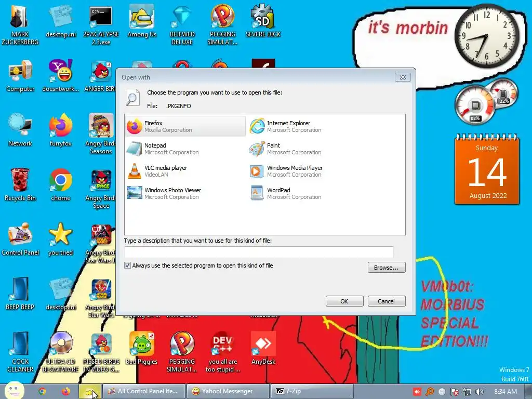
Task: Select the COCK CLEANER desktop icon
Action: [x=20, y=352]
